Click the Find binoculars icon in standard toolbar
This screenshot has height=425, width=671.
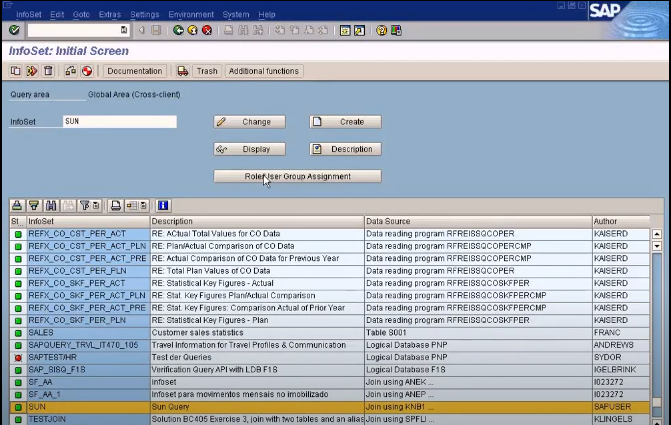click(243, 30)
